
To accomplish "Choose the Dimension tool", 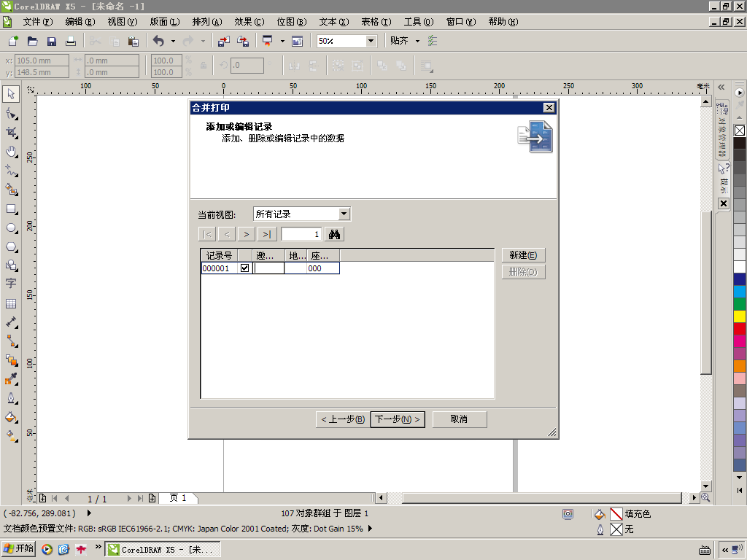I will 11,322.
